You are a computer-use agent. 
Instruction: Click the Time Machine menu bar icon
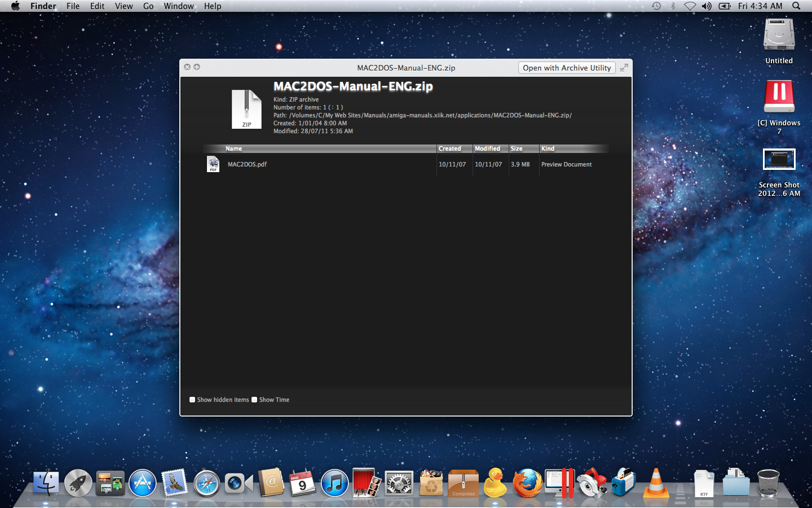click(x=656, y=6)
